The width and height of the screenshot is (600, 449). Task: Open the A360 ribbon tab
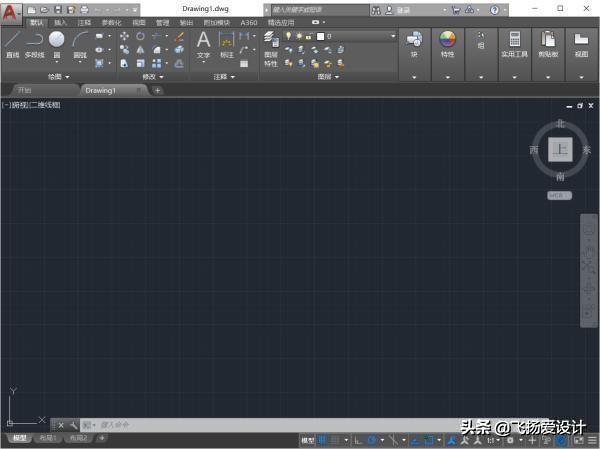point(249,23)
